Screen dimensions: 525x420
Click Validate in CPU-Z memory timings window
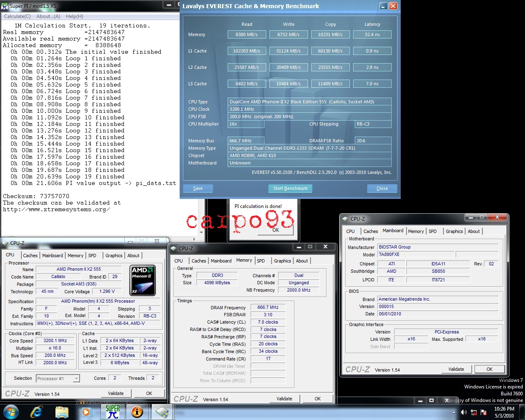tap(284, 399)
